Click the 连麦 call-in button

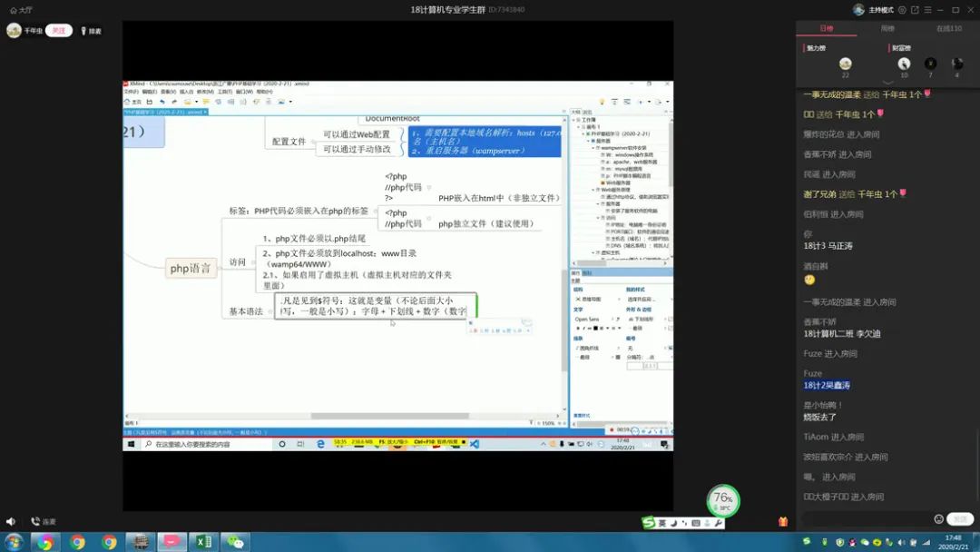pos(44,521)
